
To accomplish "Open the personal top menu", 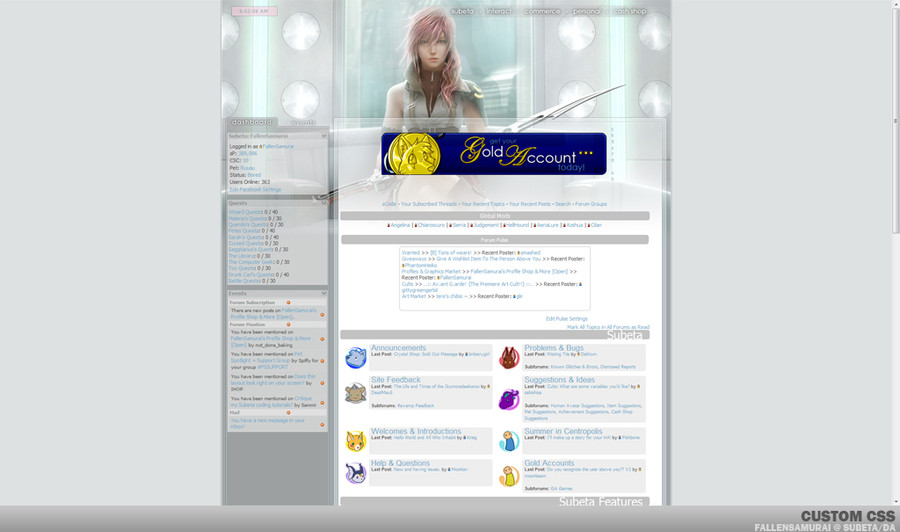I will coord(587,11).
